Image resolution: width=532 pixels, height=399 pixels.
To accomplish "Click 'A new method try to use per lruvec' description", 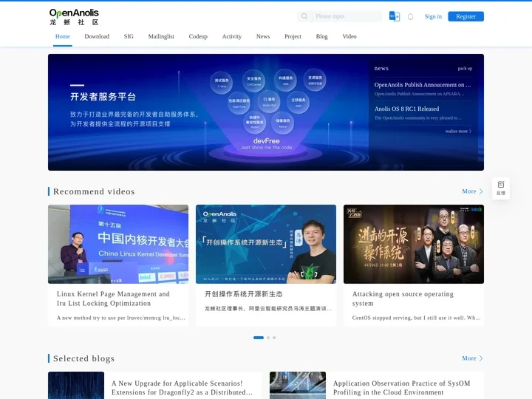I will pyautogui.click(x=120, y=318).
